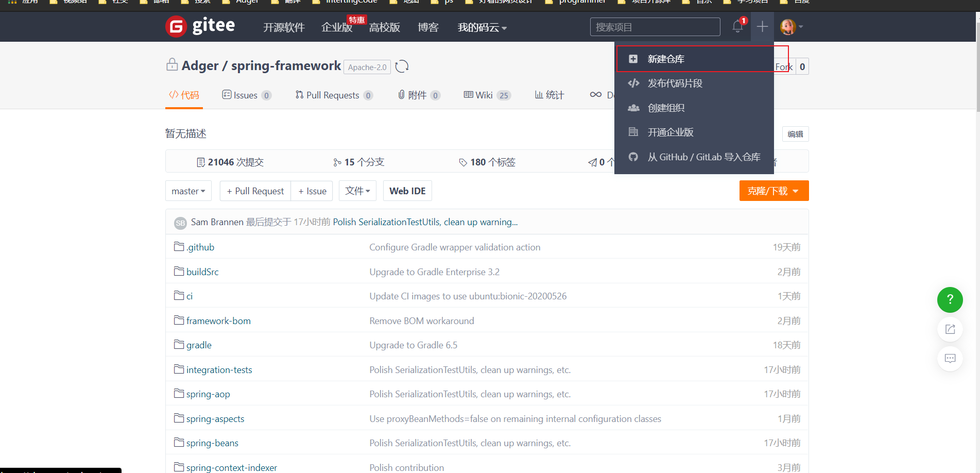The width and height of the screenshot is (980, 473).
Task: Click in the 搜索项目 search field
Action: point(655,27)
